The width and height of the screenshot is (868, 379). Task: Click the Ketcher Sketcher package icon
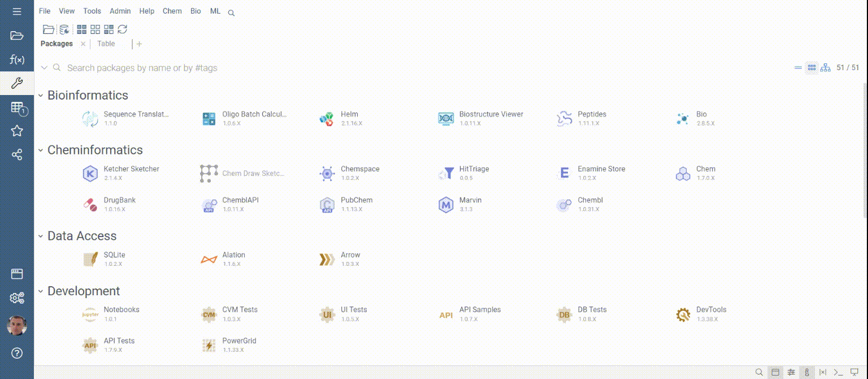coord(90,174)
